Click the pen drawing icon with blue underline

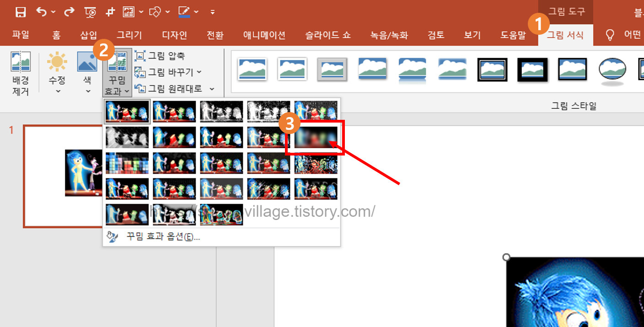[x=185, y=12]
